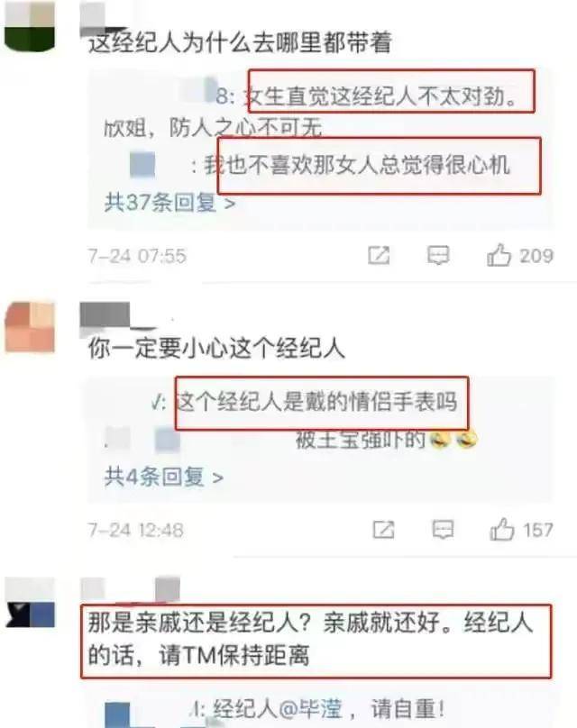Image resolution: width=577 pixels, height=728 pixels.
Task: Open the orange avatar of second commenter
Action: pos(30,327)
